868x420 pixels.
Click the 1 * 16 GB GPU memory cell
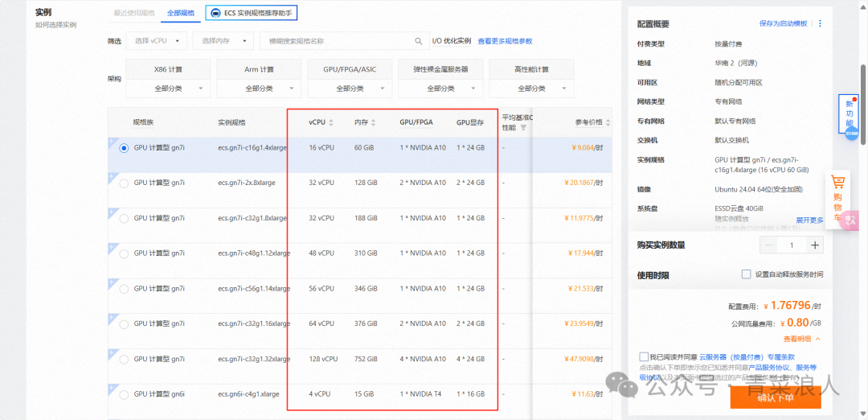(x=470, y=394)
